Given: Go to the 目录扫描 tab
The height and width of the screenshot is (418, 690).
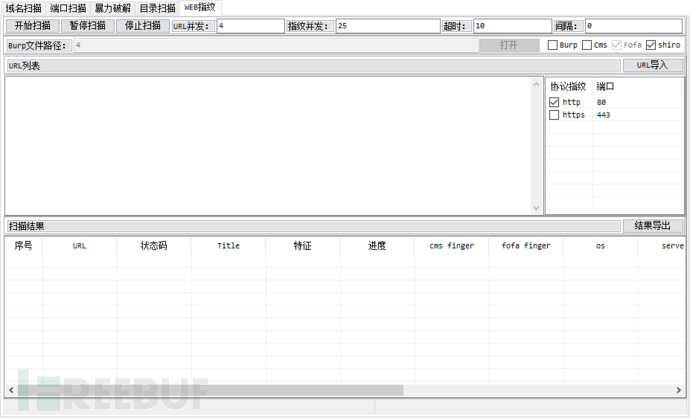Looking at the screenshot, I should [158, 8].
